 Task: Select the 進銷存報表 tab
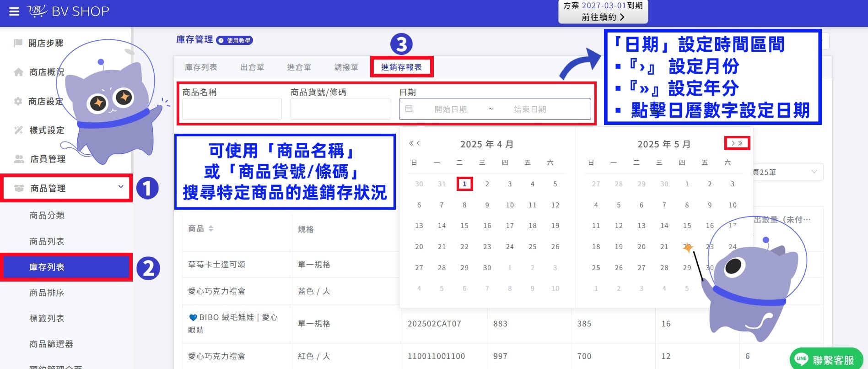pyautogui.click(x=401, y=67)
